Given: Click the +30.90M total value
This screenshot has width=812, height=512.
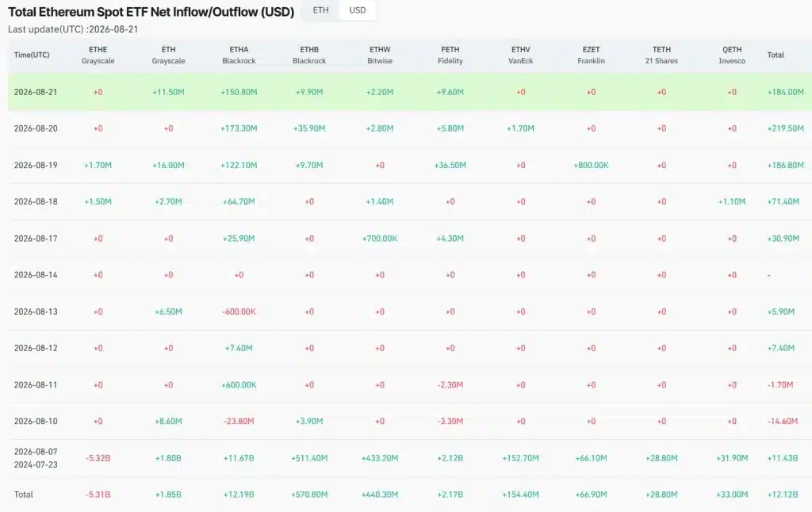Looking at the screenshot, I should [783, 239].
